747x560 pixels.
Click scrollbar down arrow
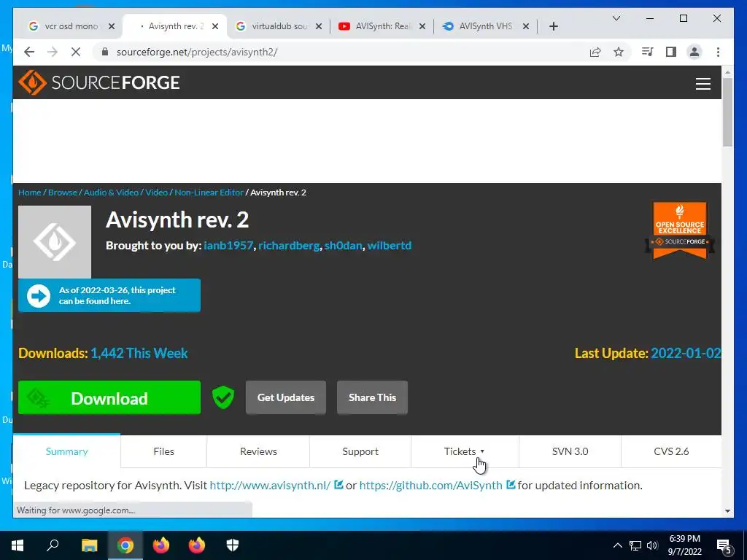727,511
